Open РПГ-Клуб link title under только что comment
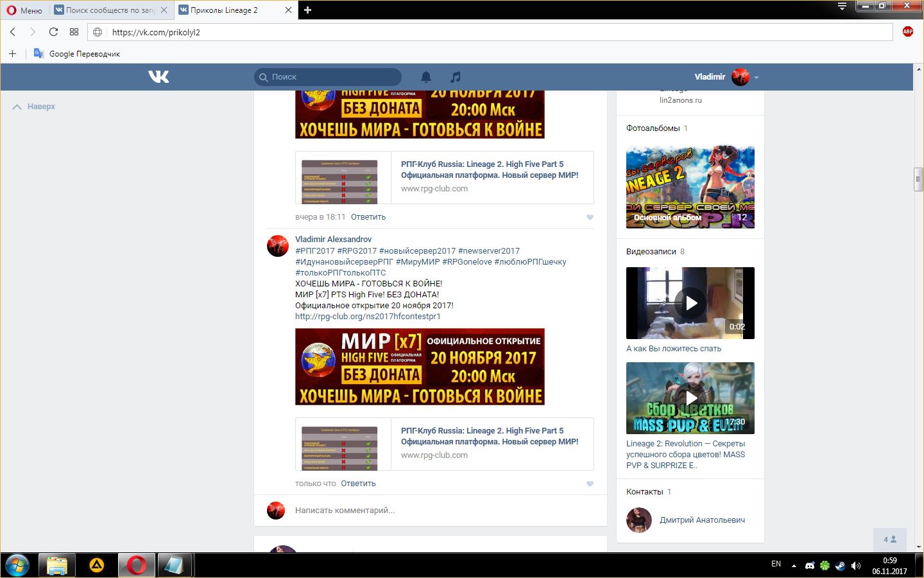Viewport: 924px width, 578px height. coord(490,436)
